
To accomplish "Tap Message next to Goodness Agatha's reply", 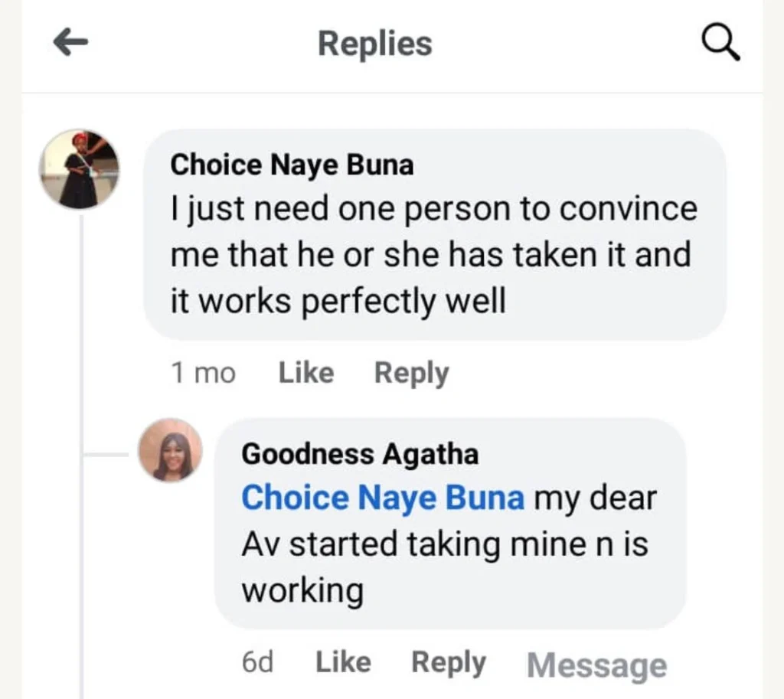I will pos(596,665).
